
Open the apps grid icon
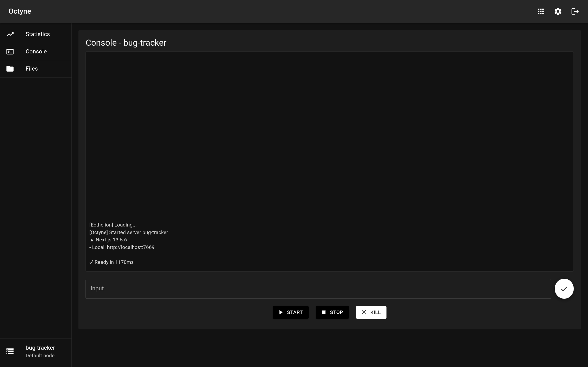click(x=541, y=11)
